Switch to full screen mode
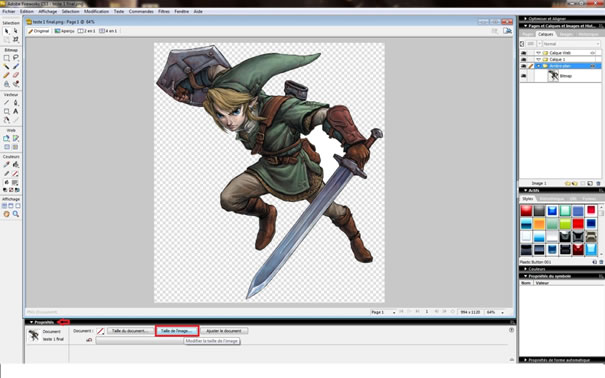Screen dimensions: 605x378 (17, 206)
